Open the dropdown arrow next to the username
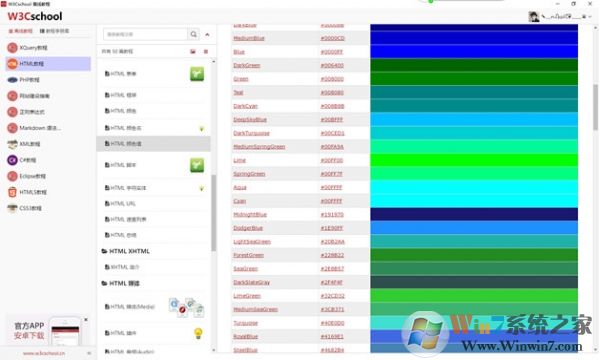Viewport: 599px width, 360px height. [x=590, y=17]
